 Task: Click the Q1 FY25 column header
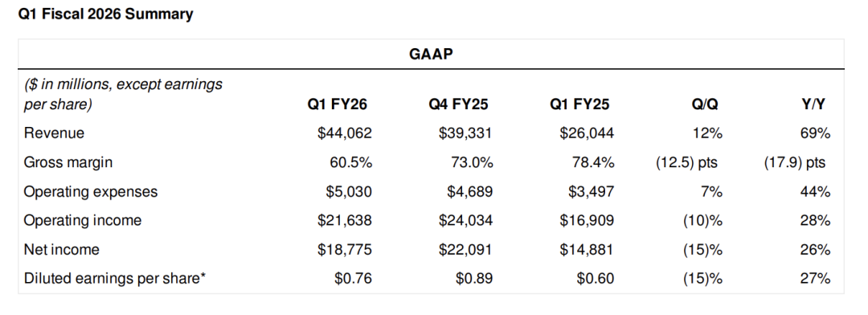pos(579,104)
